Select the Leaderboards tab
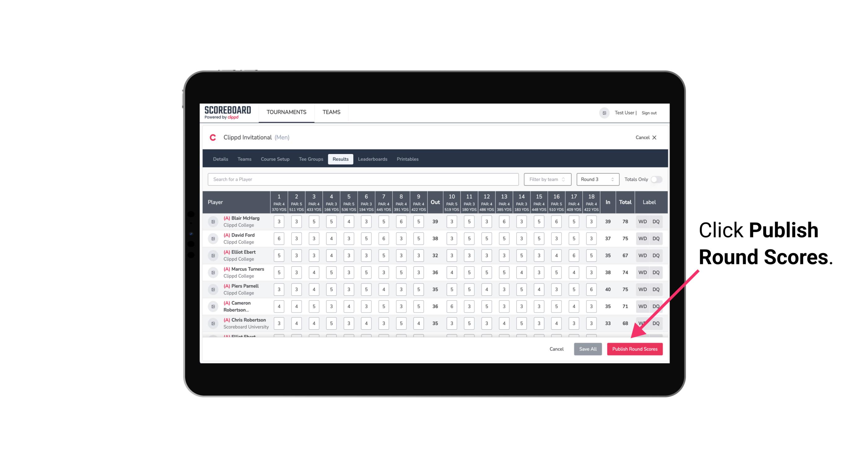The width and height of the screenshot is (868, 467). point(373,159)
